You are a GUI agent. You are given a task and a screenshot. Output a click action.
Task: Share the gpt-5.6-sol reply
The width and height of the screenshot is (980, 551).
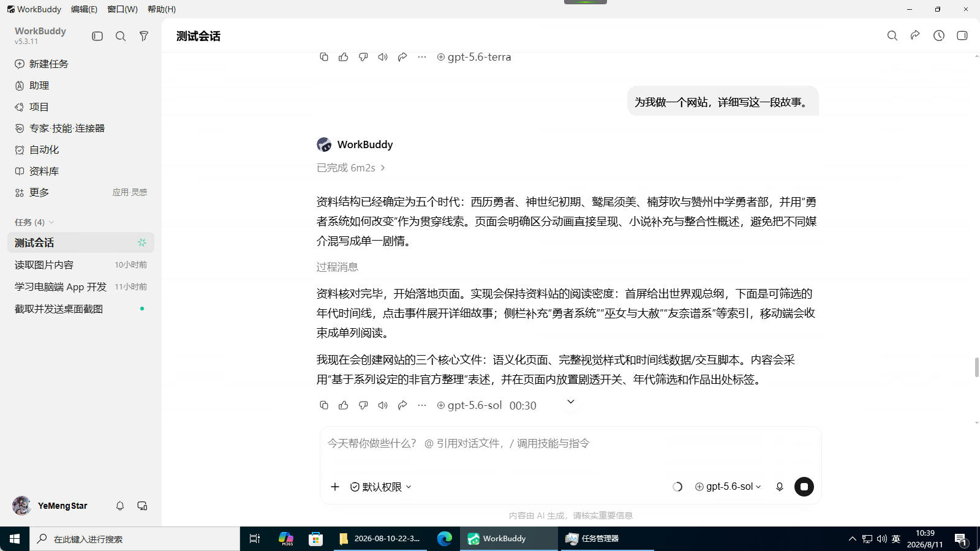coord(402,405)
